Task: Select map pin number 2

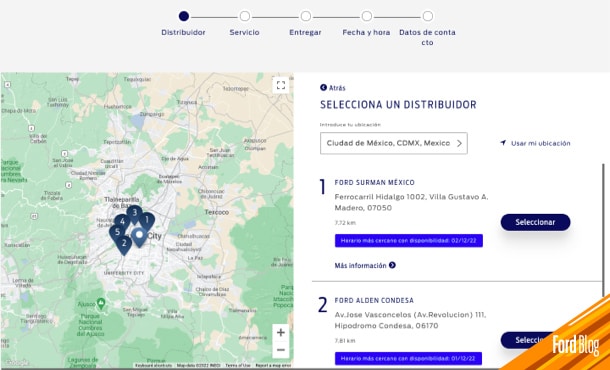Action: click(124, 244)
